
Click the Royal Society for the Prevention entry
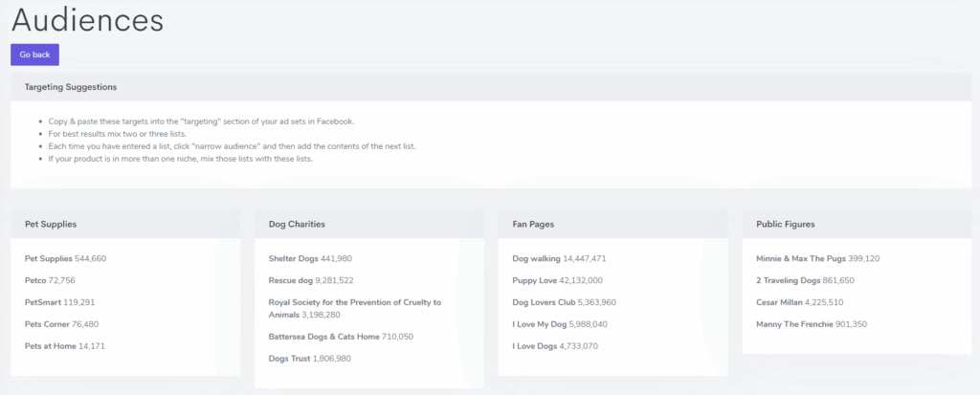(355, 308)
